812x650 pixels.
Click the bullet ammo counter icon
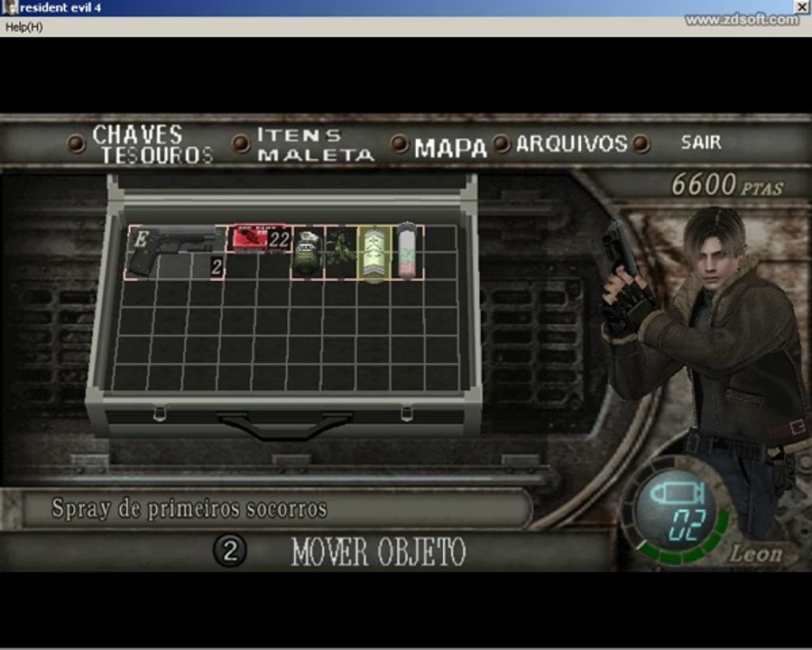678,494
